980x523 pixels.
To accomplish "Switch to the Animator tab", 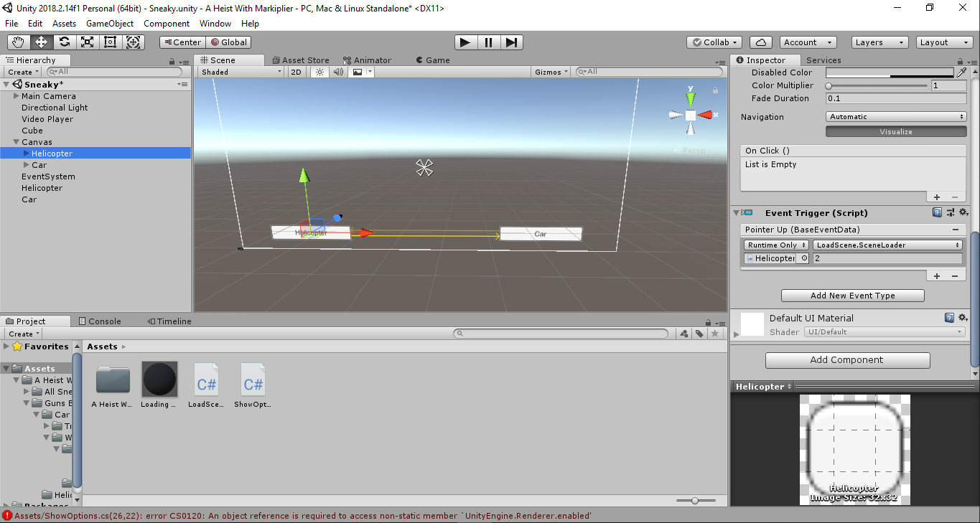I will (x=367, y=60).
